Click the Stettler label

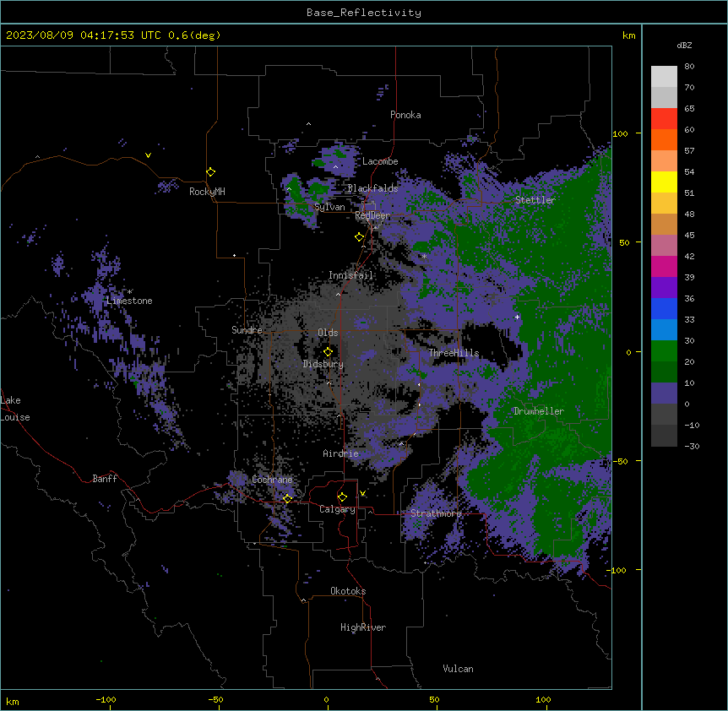click(535, 200)
